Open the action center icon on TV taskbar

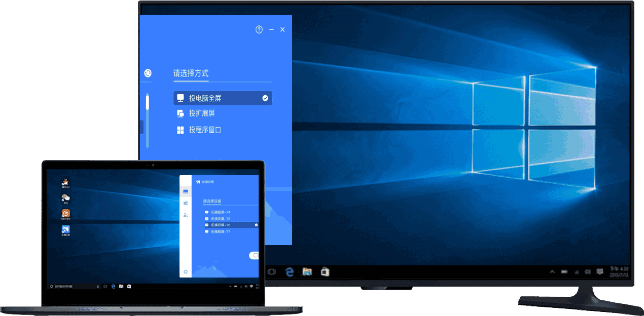(x=600, y=272)
